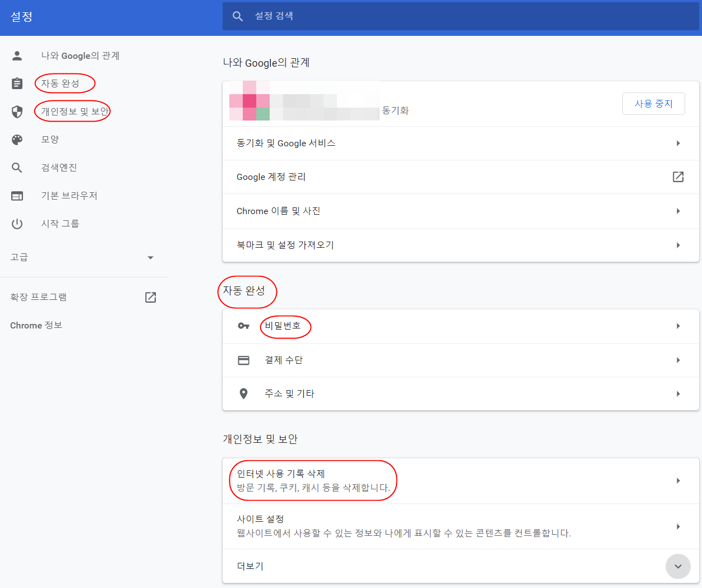Open 인터넷 사용 기록 삭제 row arrow
Viewport: 702px width, 588px height.
(x=678, y=481)
